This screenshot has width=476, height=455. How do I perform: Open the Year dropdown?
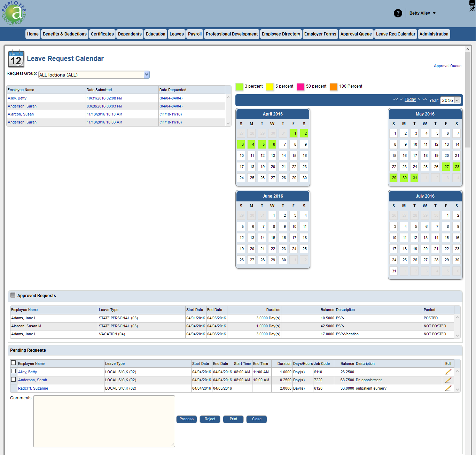[x=457, y=101]
